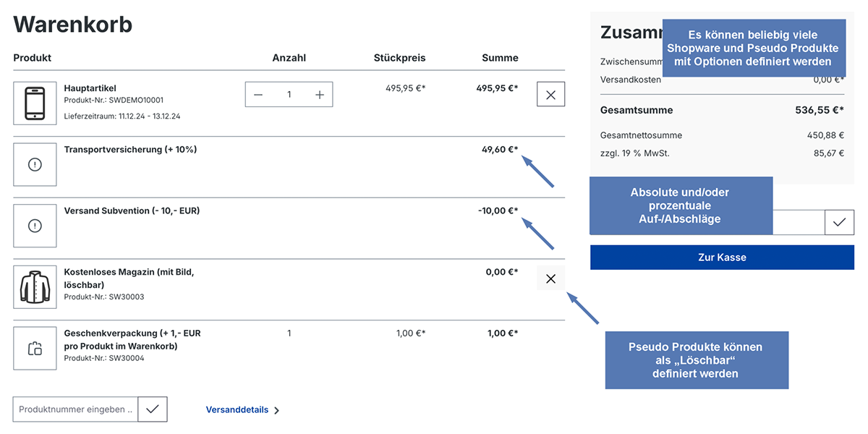Click the Versand Subvention info icon
Screen dimensions: 868x434
(35, 226)
